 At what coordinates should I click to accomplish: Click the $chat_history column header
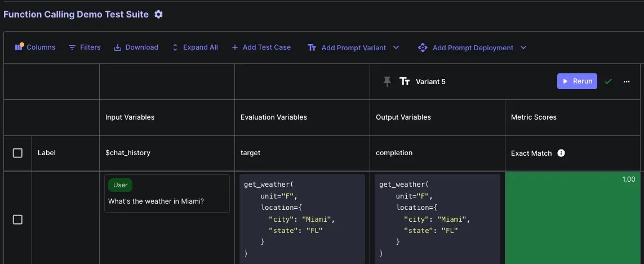click(128, 153)
